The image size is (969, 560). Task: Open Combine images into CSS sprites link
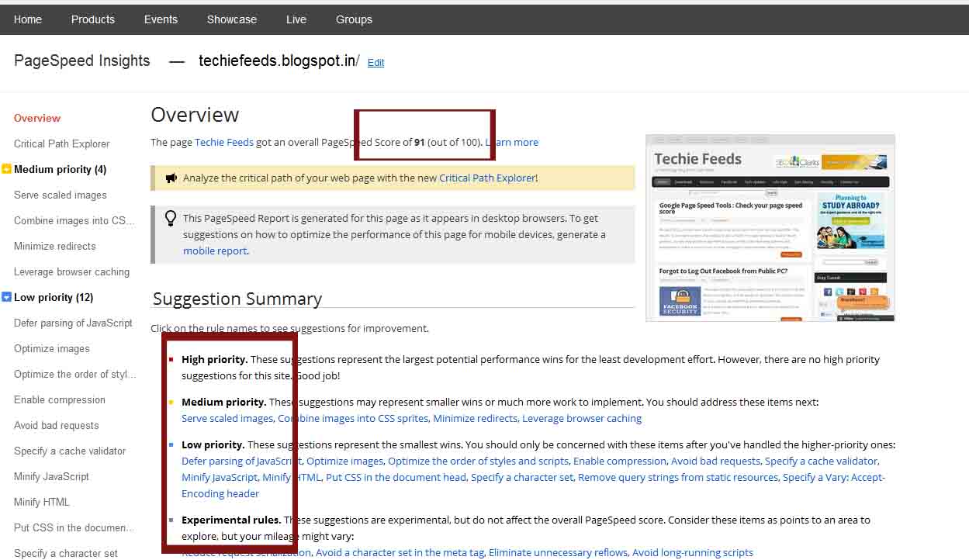click(353, 418)
